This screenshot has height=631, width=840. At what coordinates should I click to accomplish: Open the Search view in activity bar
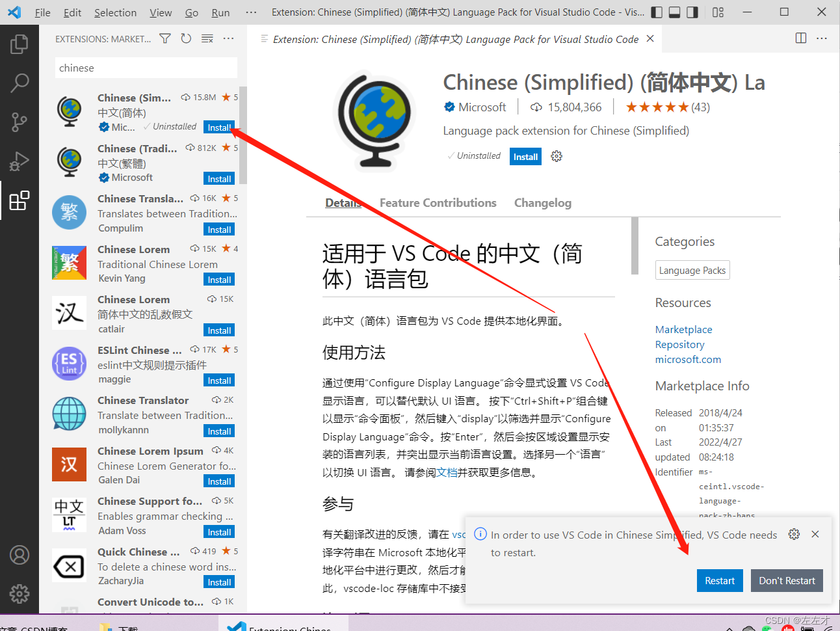20,83
